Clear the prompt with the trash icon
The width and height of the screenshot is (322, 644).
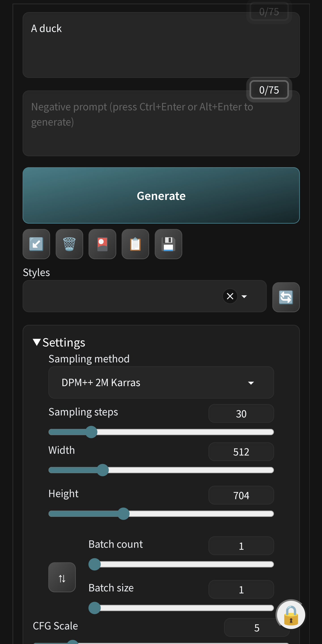point(69,244)
